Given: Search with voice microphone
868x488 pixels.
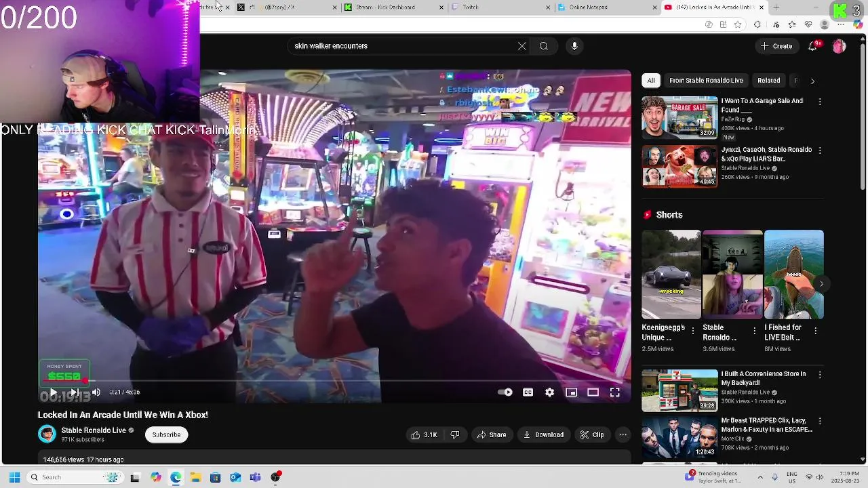Looking at the screenshot, I should 574,46.
